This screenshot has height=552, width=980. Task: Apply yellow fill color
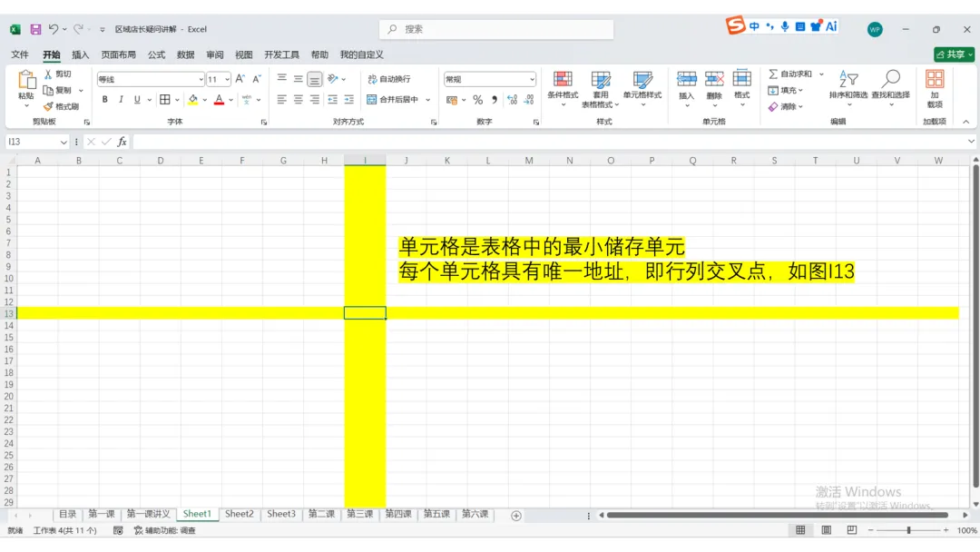click(x=193, y=99)
